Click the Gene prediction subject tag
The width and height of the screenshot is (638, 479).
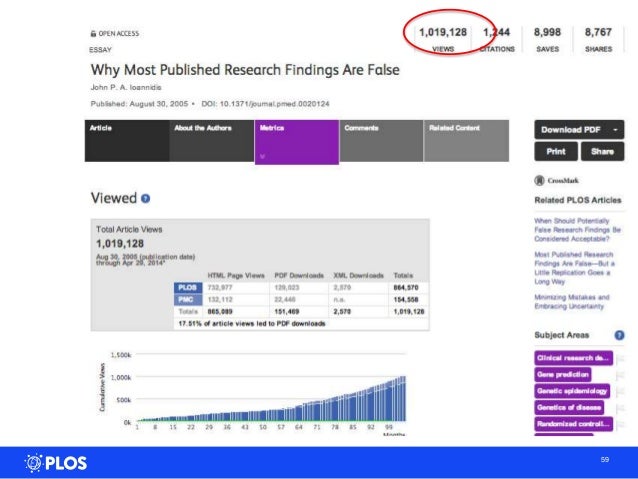[x=563, y=374]
